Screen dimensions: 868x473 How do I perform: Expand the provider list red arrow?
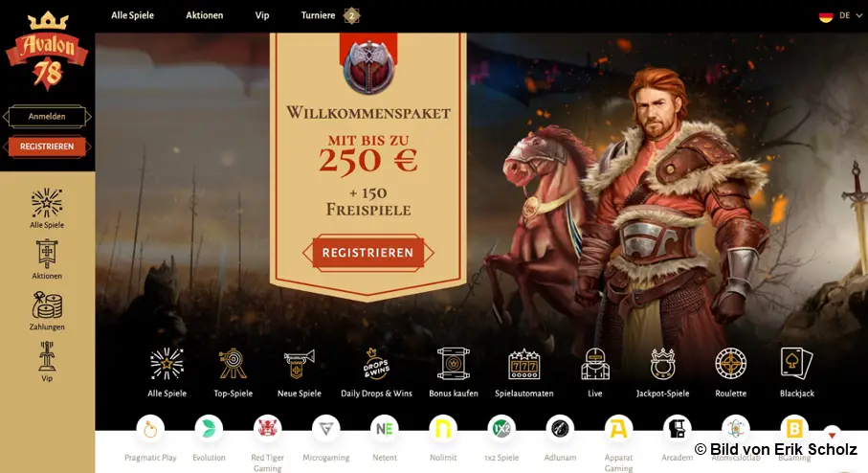coord(832,434)
